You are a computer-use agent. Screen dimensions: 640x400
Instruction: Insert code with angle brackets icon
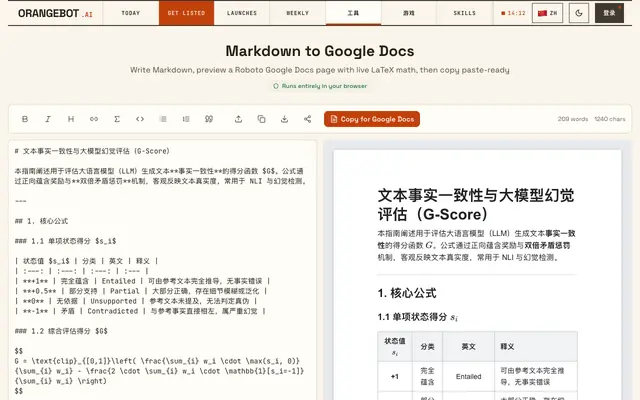click(140, 119)
